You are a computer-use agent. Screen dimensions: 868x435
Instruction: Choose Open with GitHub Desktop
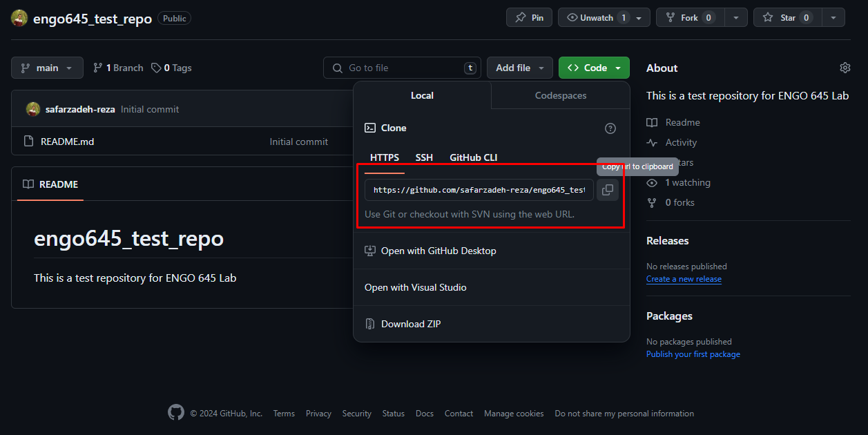tap(492, 251)
